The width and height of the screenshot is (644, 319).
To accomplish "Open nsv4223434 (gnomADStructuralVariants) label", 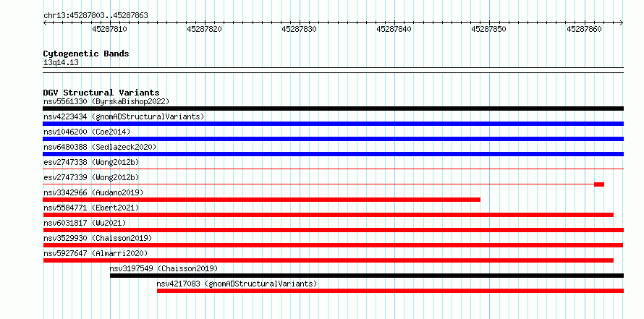I will tap(124, 116).
